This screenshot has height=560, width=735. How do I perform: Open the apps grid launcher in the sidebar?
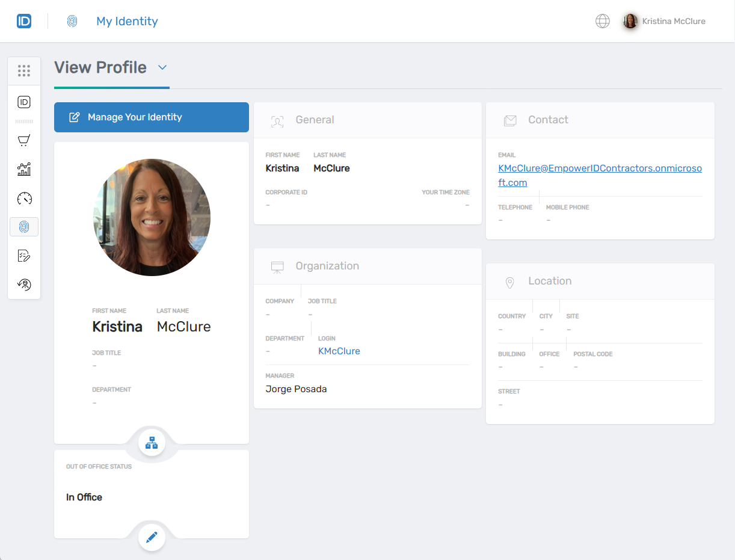24,70
